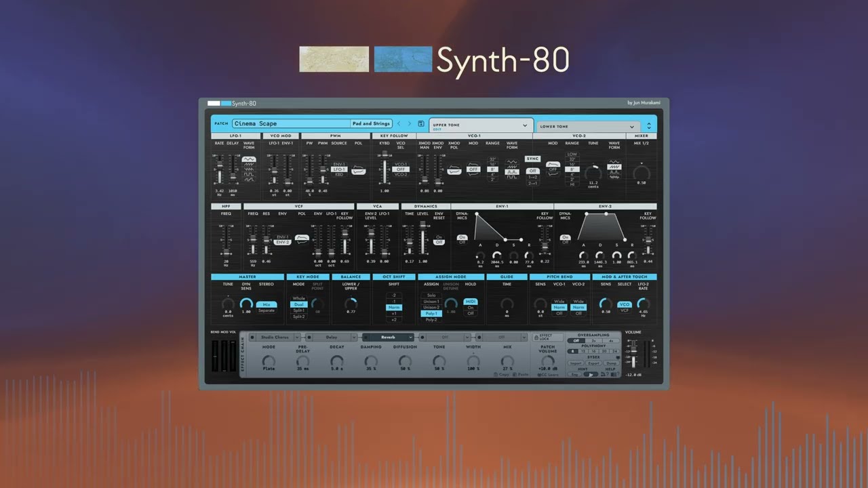Open the Lower Tone dropdown

(x=632, y=127)
